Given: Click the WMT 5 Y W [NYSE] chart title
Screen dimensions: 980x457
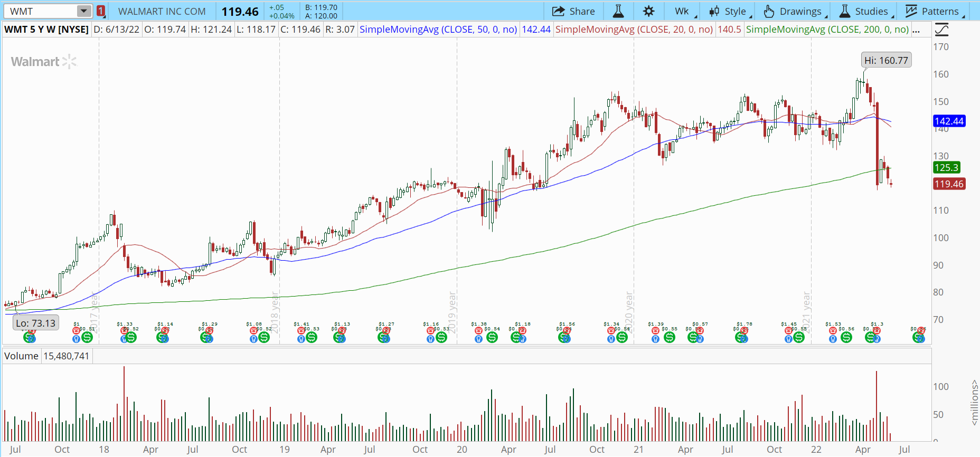Looking at the screenshot, I should click(46, 30).
